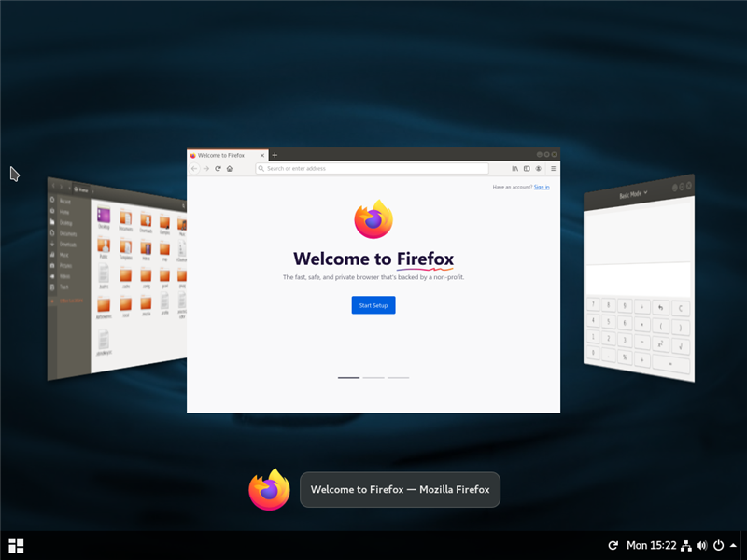Click the power icon in the tray

(718, 545)
